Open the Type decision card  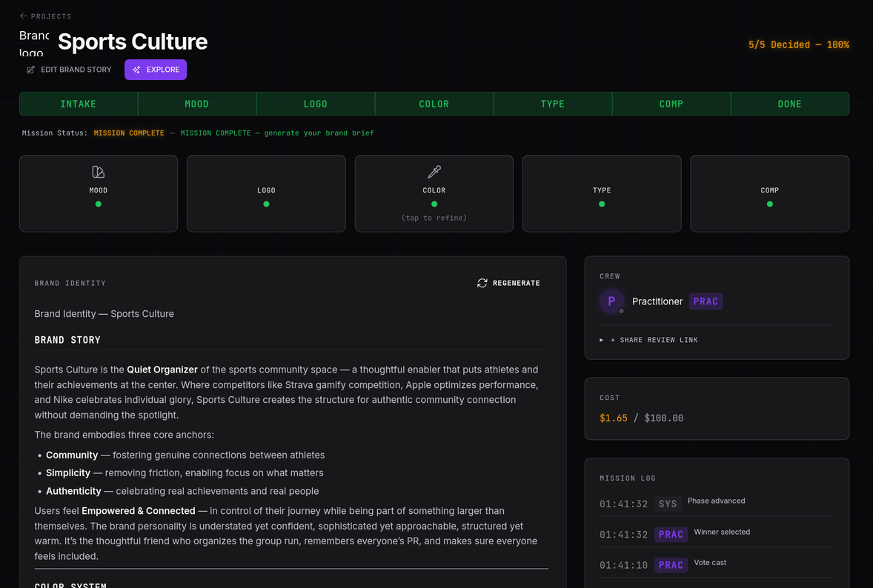point(602,194)
